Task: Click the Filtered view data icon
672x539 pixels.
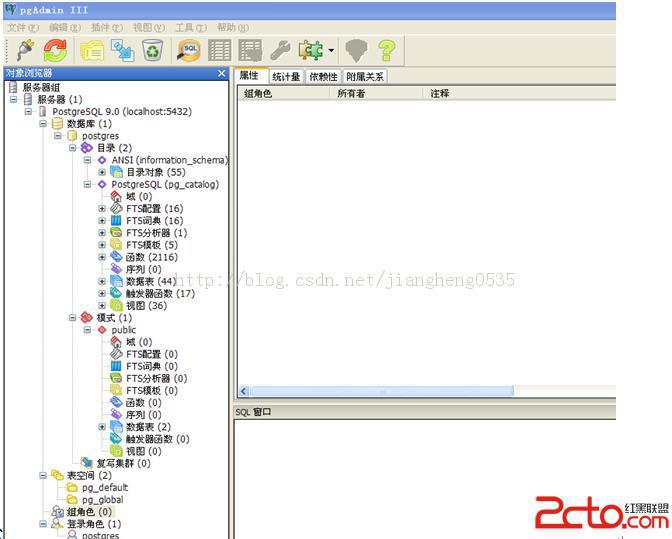Action: pyautogui.click(x=250, y=51)
